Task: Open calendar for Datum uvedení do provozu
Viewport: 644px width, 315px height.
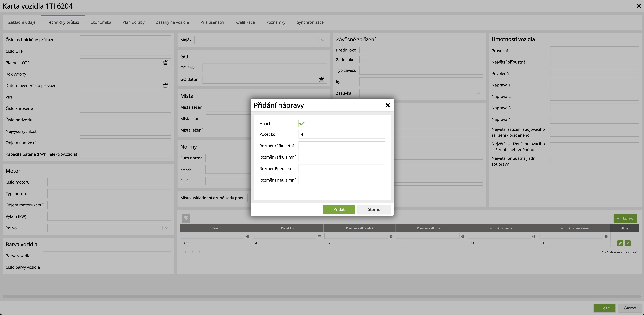Action: pos(165,86)
